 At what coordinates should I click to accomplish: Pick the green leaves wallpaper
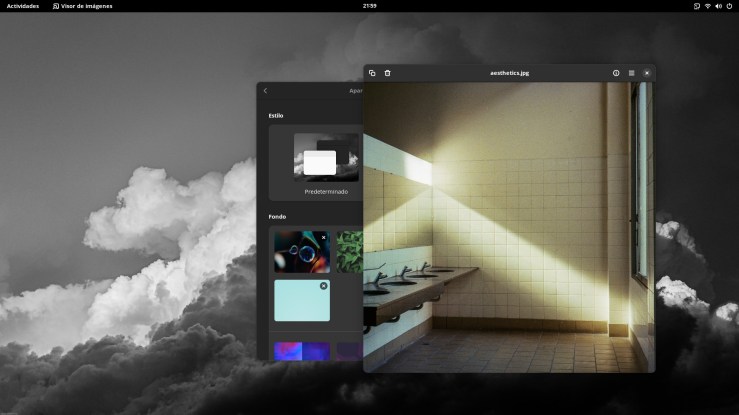coord(350,252)
